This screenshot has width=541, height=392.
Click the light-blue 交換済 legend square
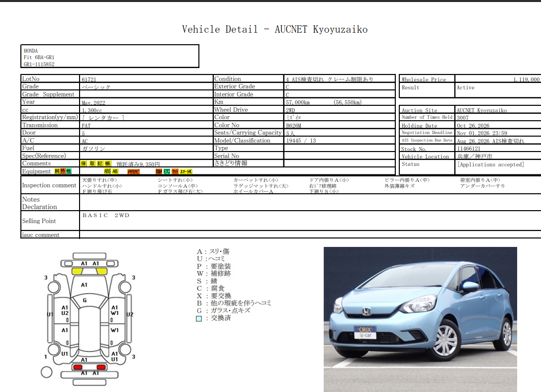pos(199,318)
